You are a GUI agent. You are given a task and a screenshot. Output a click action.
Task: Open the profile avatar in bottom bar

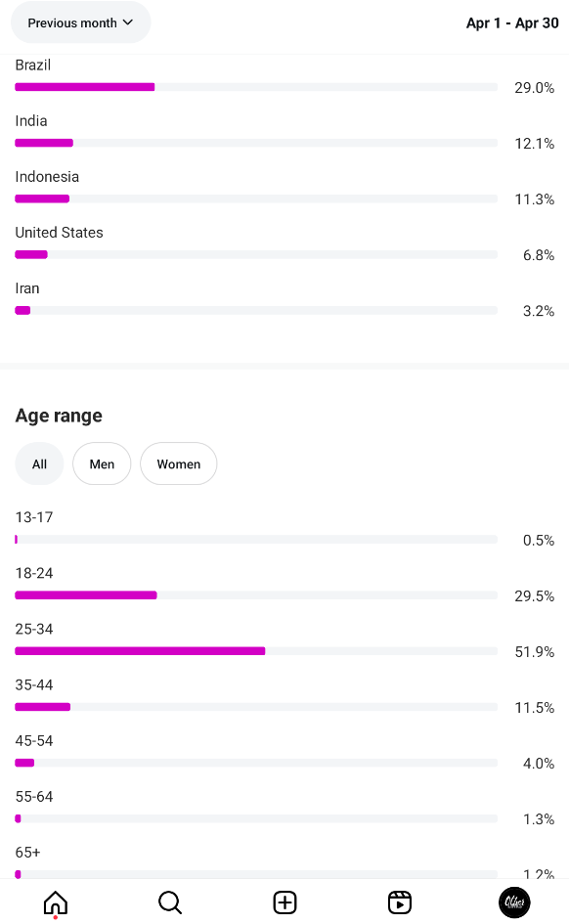coord(514,902)
